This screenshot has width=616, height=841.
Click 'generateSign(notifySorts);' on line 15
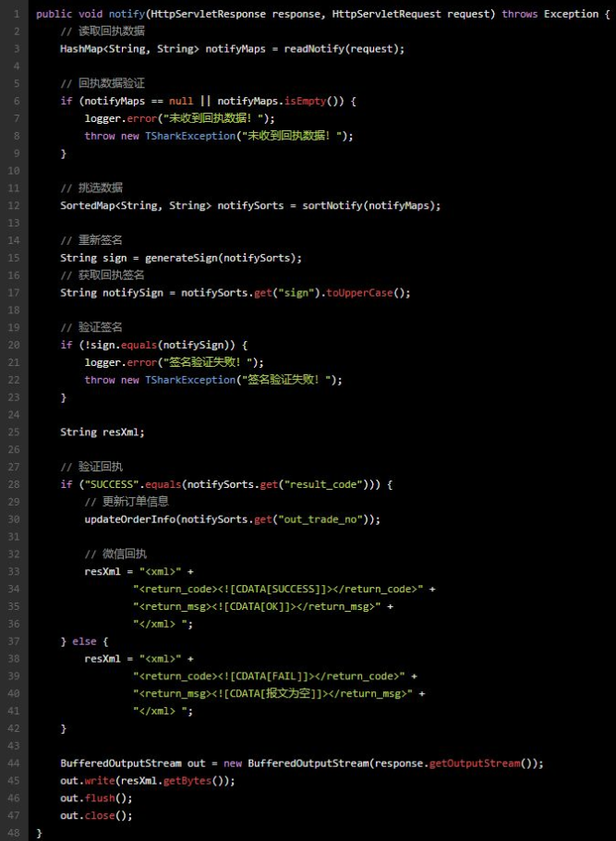click(223, 258)
